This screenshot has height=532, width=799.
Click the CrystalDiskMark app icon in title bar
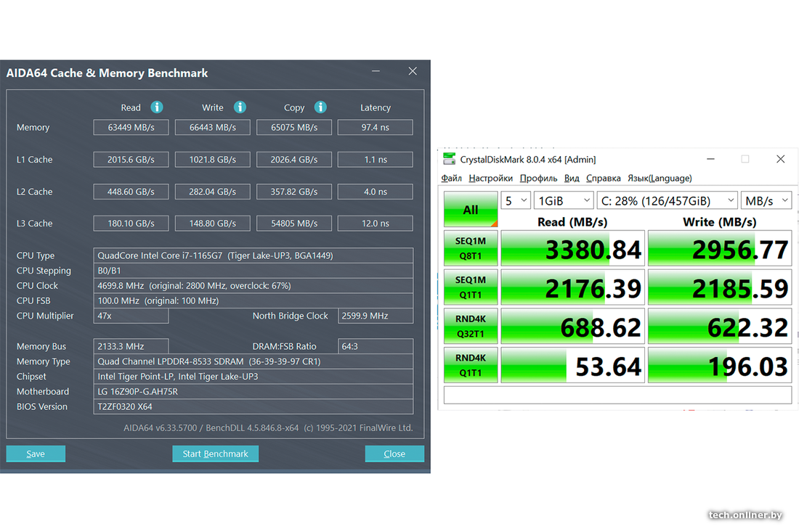[x=449, y=160]
